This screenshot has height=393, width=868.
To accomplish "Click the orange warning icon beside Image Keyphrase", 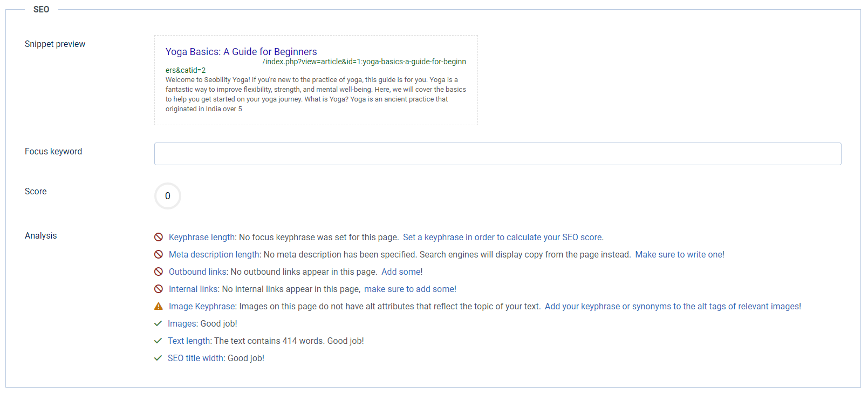I will pyautogui.click(x=159, y=306).
